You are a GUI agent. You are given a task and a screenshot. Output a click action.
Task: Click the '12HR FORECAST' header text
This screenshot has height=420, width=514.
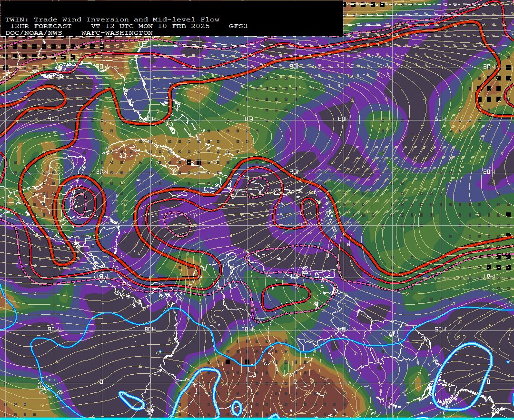(40, 26)
